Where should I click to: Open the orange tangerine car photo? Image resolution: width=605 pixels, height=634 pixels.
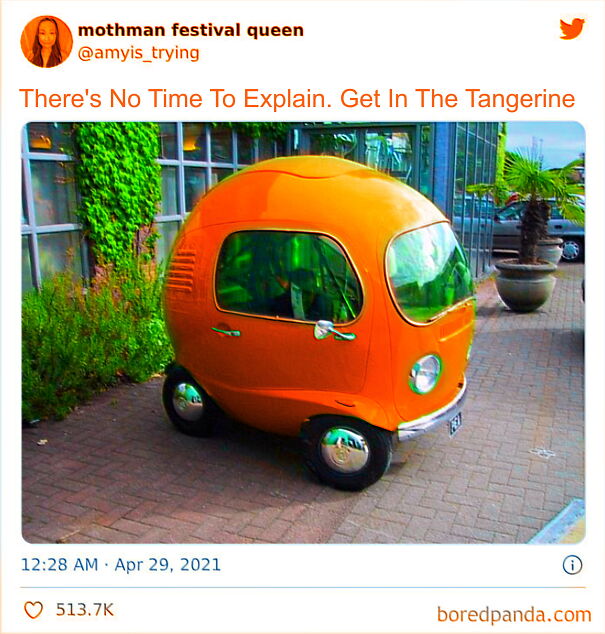[303, 332]
